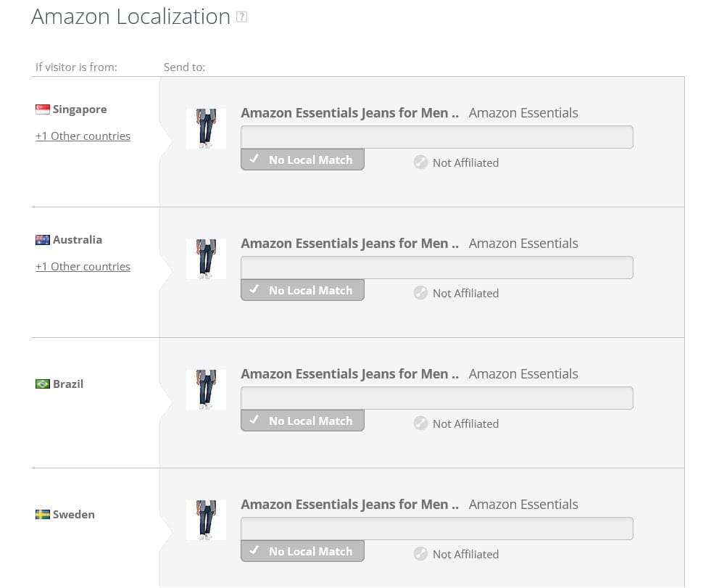Select the Australia flag icon
This screenshot has height=588, width=727.
[x=43, y=240]
